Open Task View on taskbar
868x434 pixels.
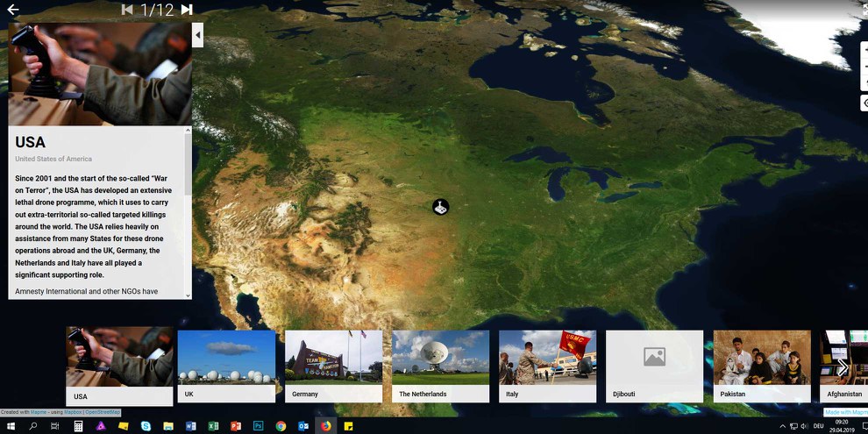tap(55, 426)
